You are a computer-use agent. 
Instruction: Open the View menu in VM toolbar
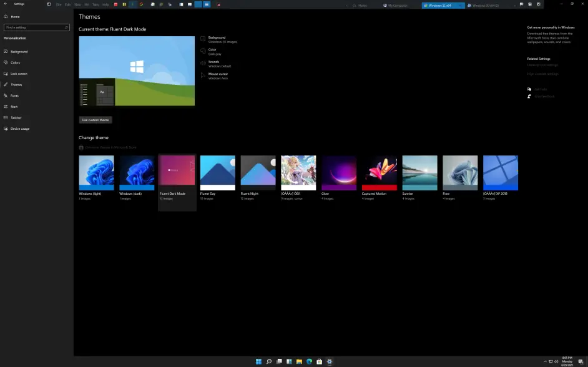[77, 4]
